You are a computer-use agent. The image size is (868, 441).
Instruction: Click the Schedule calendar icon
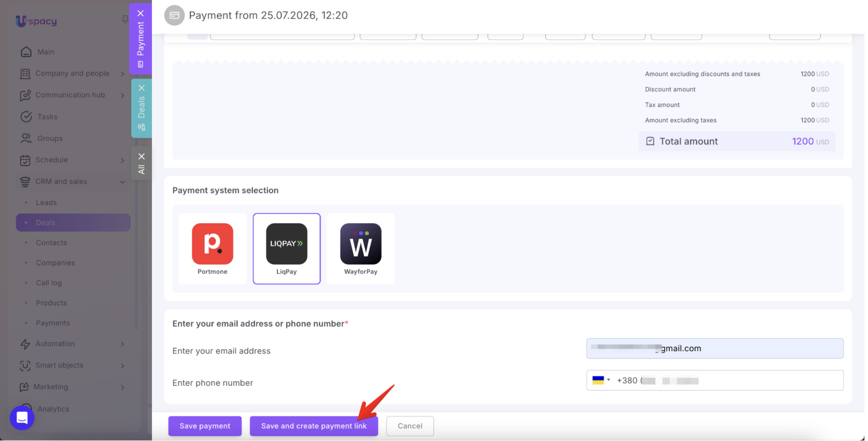coord(25,160)
